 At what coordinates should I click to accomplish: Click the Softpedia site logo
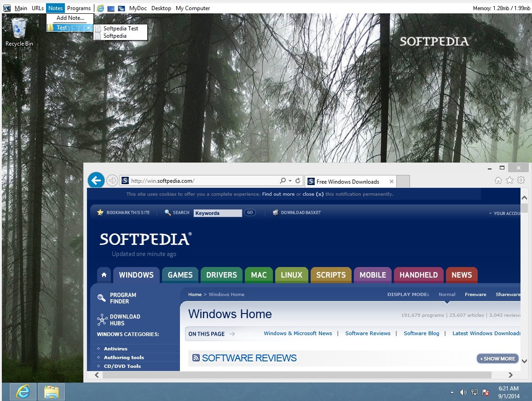[146, 239]
